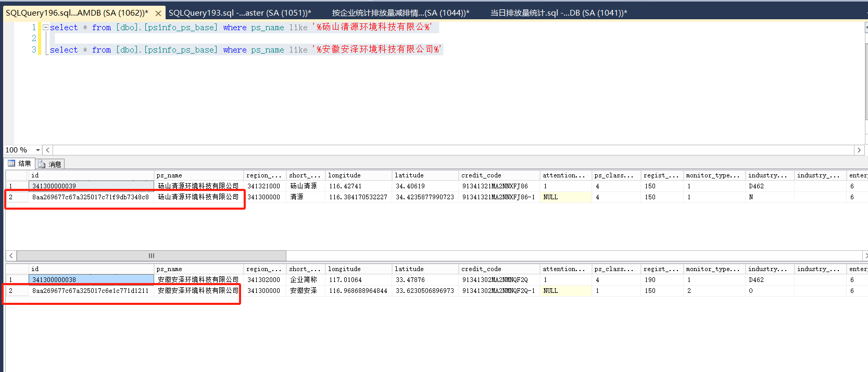Select latitude column header in second grid

(425, 269)
